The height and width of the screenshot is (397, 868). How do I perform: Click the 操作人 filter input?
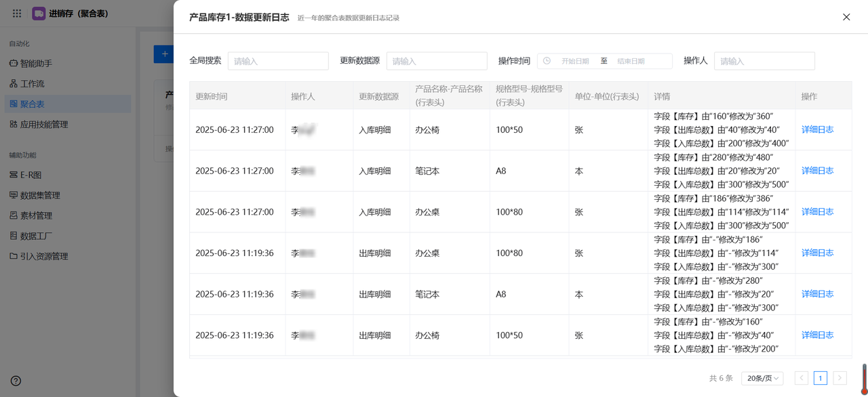(764, 61)
